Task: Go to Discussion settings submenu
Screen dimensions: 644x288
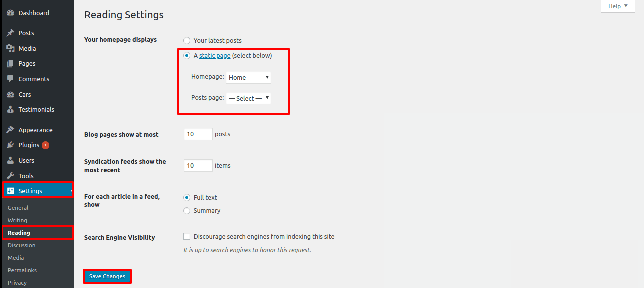Action: click(22, 245)
